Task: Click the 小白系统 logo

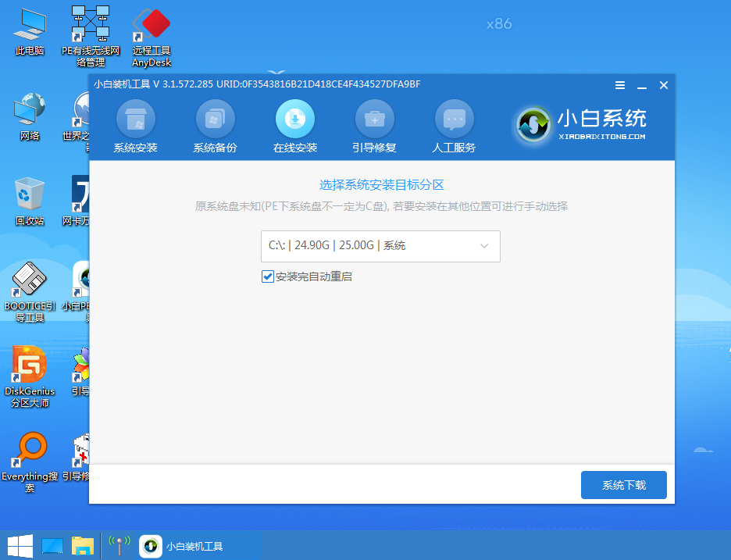Action: point(581,124)
